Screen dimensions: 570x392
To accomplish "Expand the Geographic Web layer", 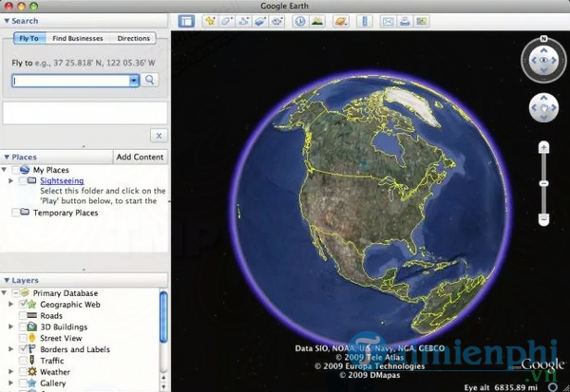I will pyautogui.click(x=10, y=304).
